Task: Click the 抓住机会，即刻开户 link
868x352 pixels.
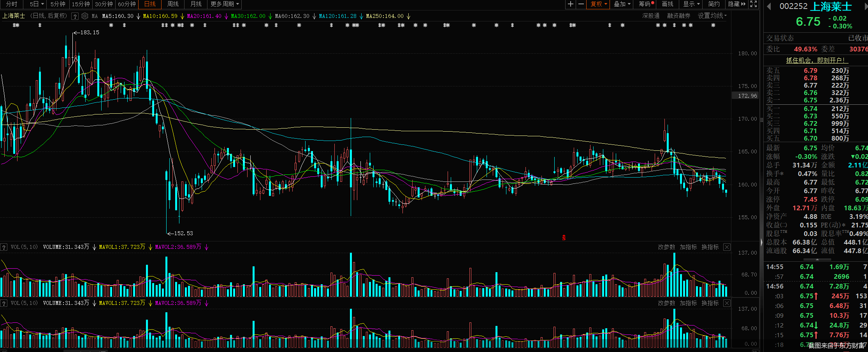Action: coord(815,60)
